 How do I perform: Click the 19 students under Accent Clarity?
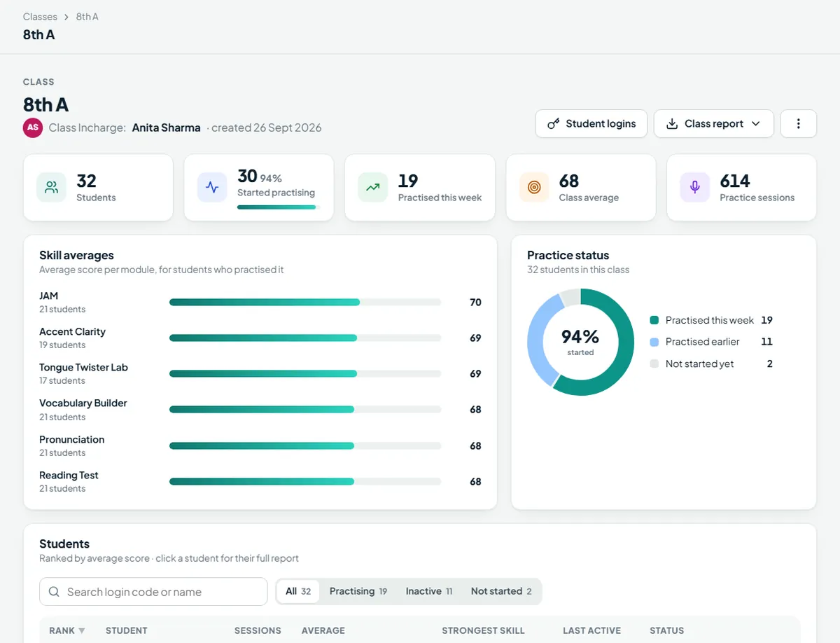[x=62, y=345]
